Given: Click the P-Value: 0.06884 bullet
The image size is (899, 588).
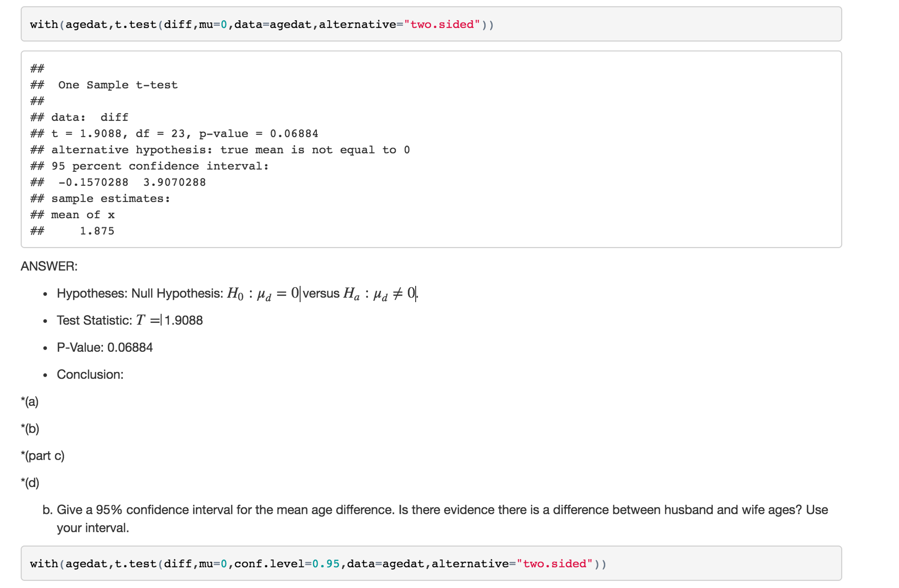Looking at the screenshot, I should point(105,348).
